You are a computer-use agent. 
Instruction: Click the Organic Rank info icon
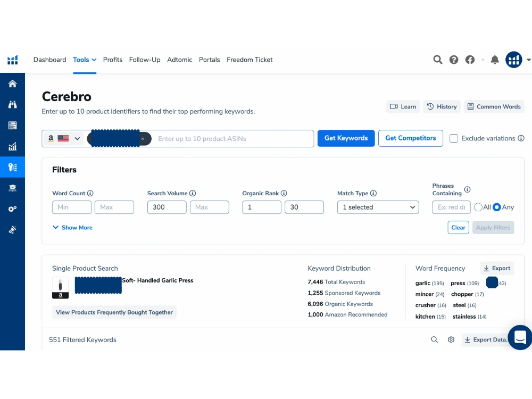pos(284,193)
